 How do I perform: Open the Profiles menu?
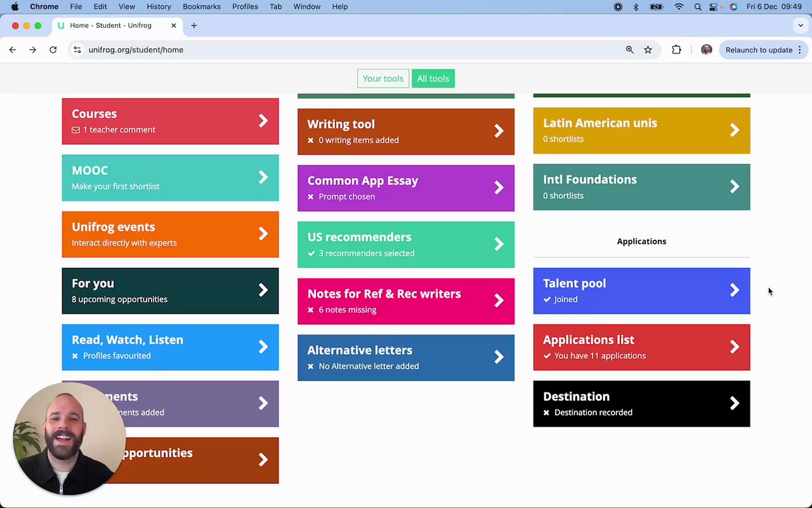[245, 6]
